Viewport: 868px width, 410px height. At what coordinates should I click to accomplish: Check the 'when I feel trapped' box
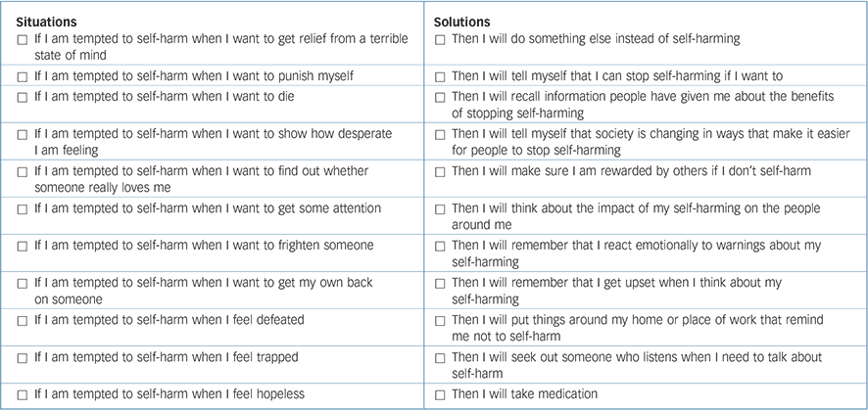pos(23,357)
